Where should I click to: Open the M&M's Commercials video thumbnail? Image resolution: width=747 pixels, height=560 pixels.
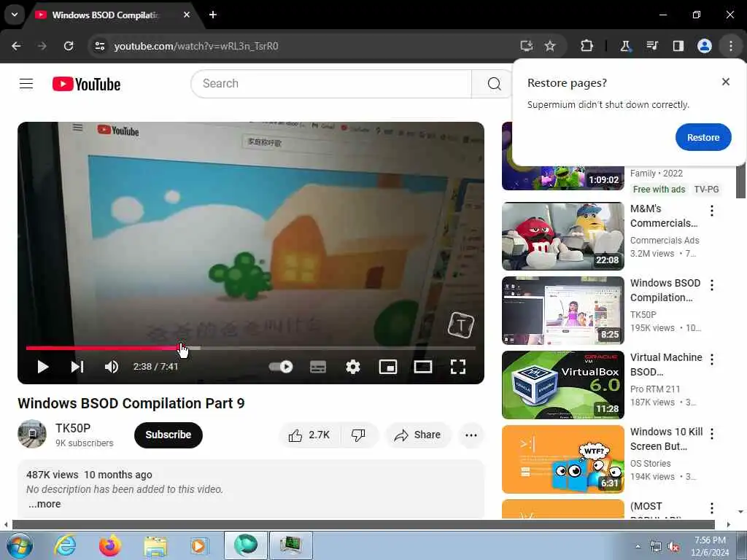(x=562, y=236)
